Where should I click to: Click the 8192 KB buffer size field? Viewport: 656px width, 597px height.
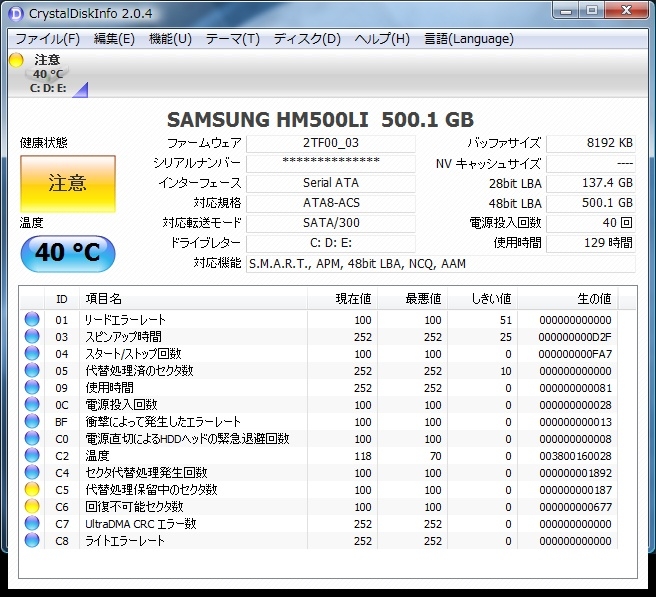pyautogui.click(x=591, y=143)
